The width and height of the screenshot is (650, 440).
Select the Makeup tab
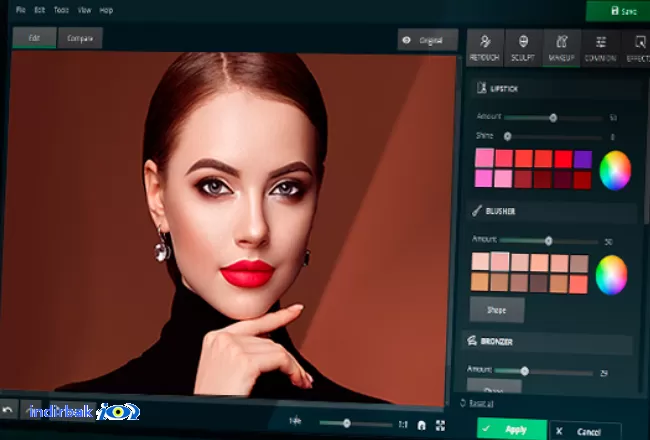561,48
